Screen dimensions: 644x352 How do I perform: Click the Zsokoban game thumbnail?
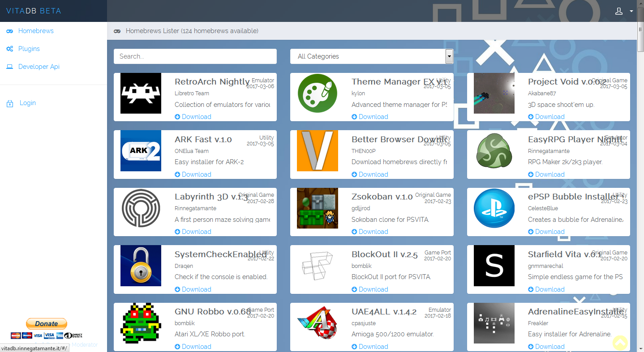[x=318, y=208]
